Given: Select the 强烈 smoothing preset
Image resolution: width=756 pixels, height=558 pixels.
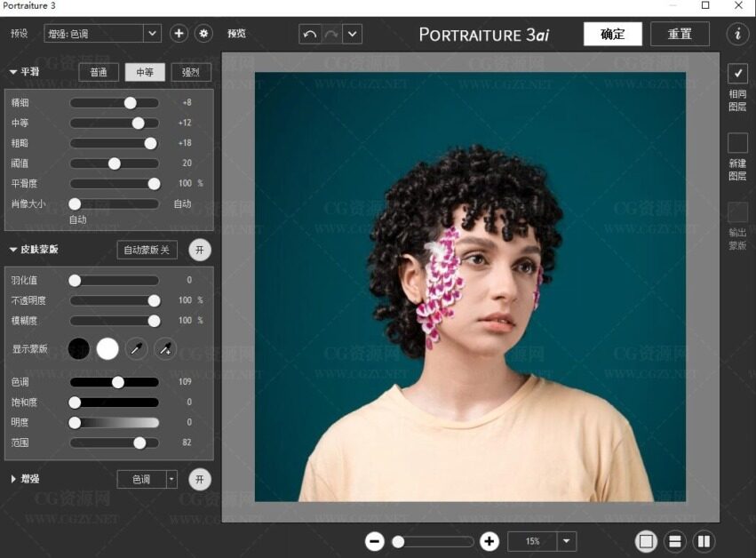Looking at the screenshot, I should [x=190, y=72].
